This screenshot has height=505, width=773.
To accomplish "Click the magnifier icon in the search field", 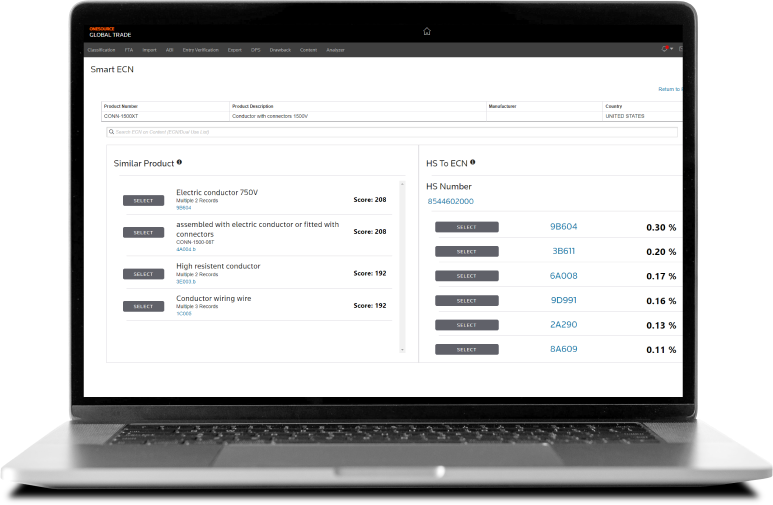I will 112,132.
